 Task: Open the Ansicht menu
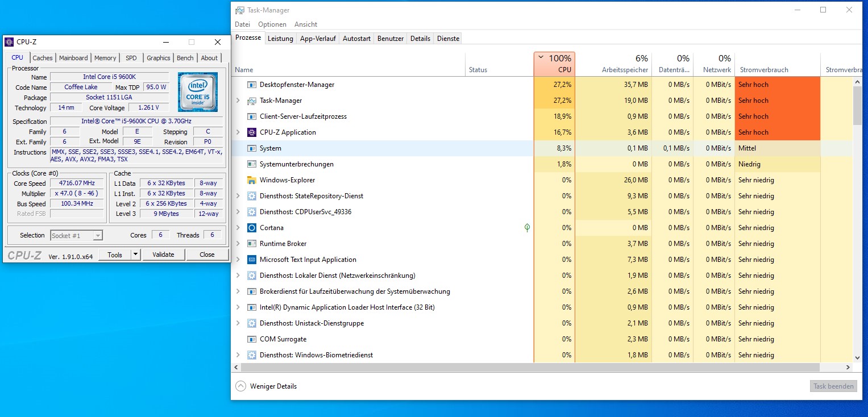(306, 24)
